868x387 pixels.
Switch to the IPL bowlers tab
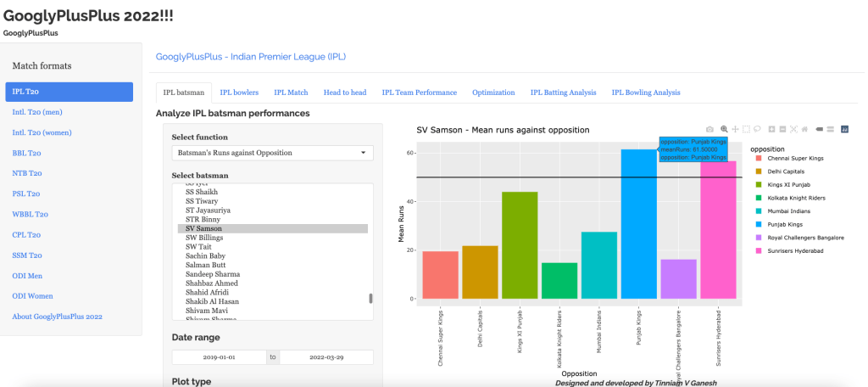(x=239, y=93)
